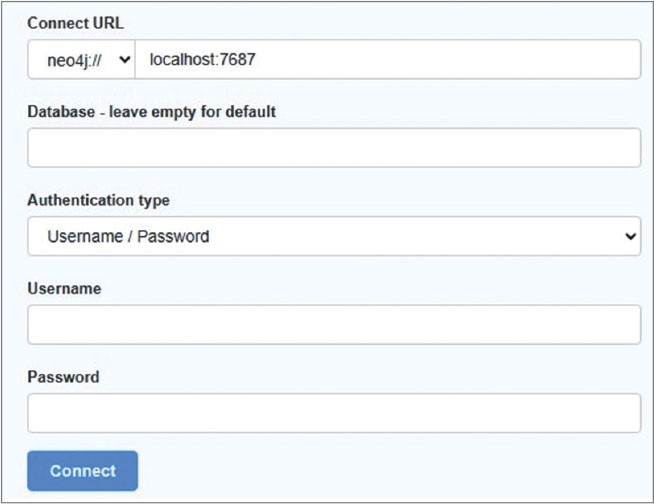Click the chevron arrow beside neo4j://
The width and height of the screenshot is (654, 504).
click(x=125, y=60)
